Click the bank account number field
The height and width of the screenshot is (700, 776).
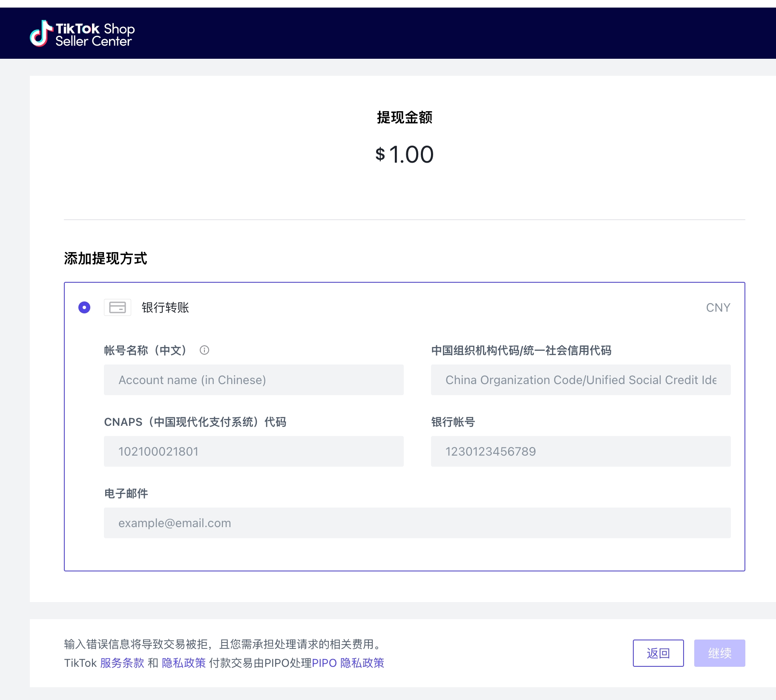click(x=581, y=451)
